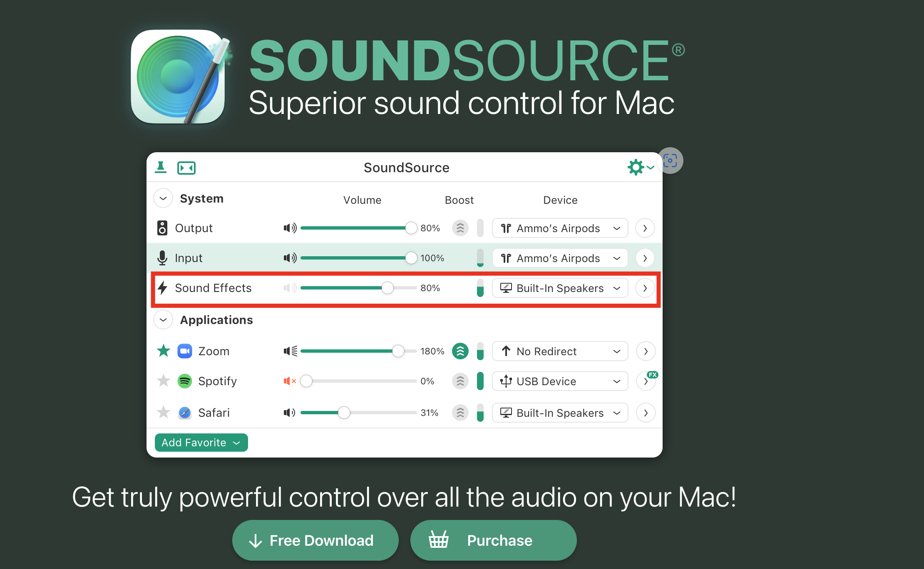Open Safari Built-In Speakers dropdown
Image resolution: width=924 pixels, height=569 pixels.
(x=560, y=413)
